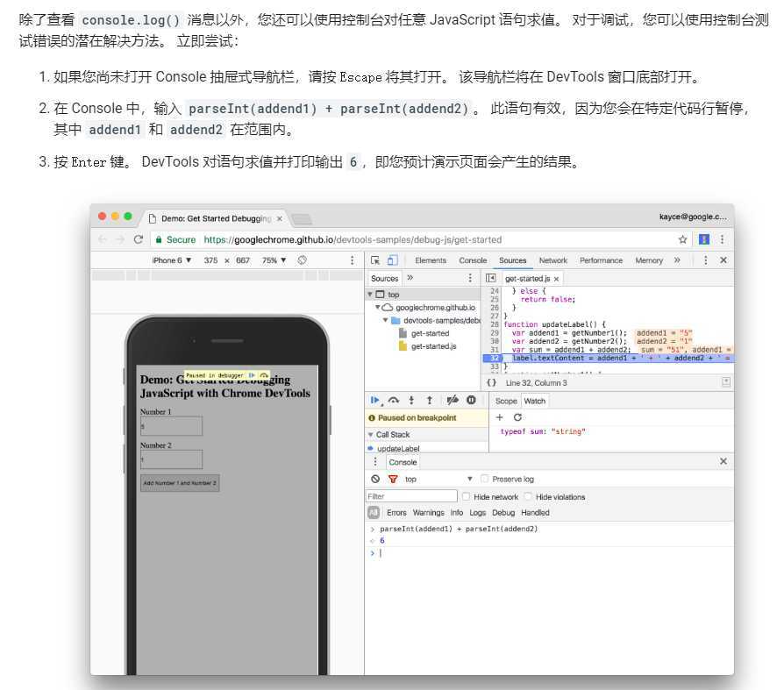Check the Hide network checkbox
784x690 pixels.
pyautogui.click(x=466, y=496)
